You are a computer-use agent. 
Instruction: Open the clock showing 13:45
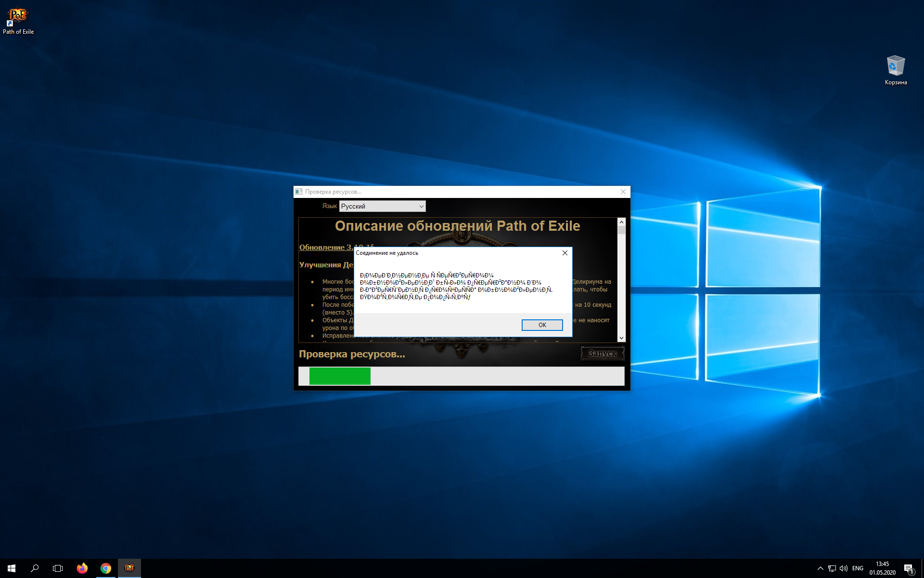pos(882,568)
